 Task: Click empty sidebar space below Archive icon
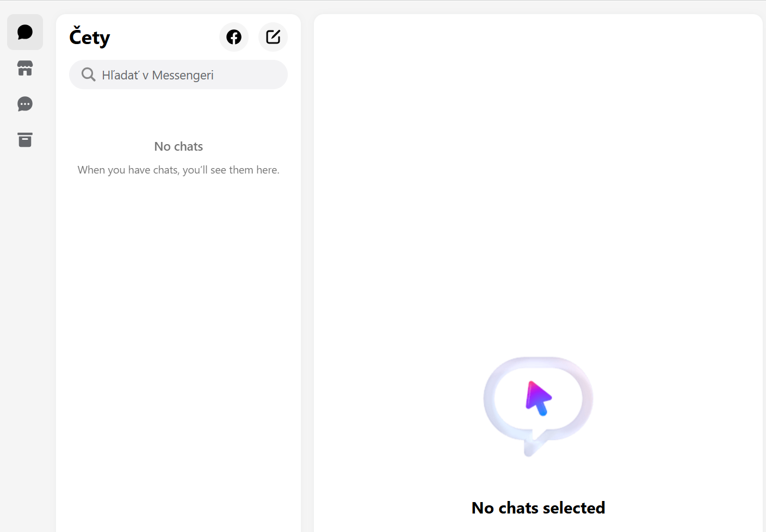click(25, 326)
